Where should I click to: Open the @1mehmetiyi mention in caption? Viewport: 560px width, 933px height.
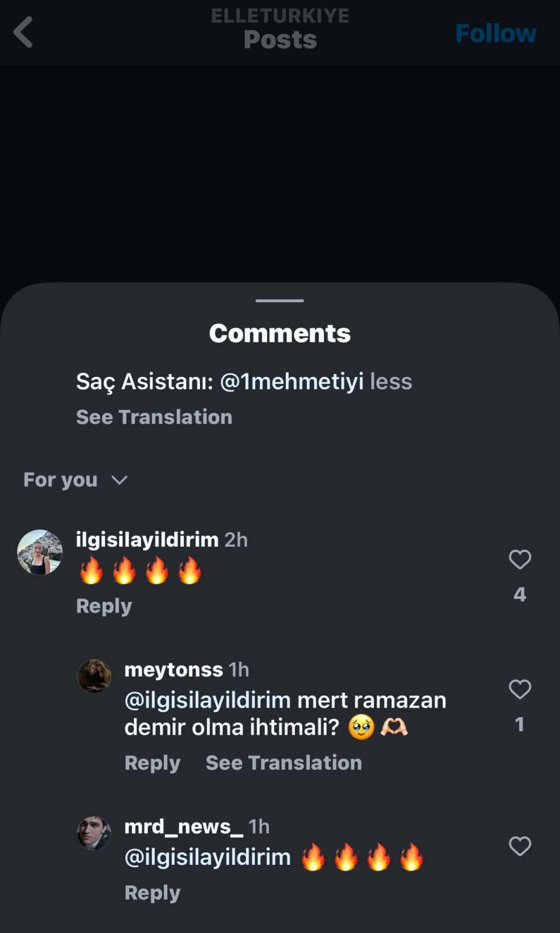(291, 382)
